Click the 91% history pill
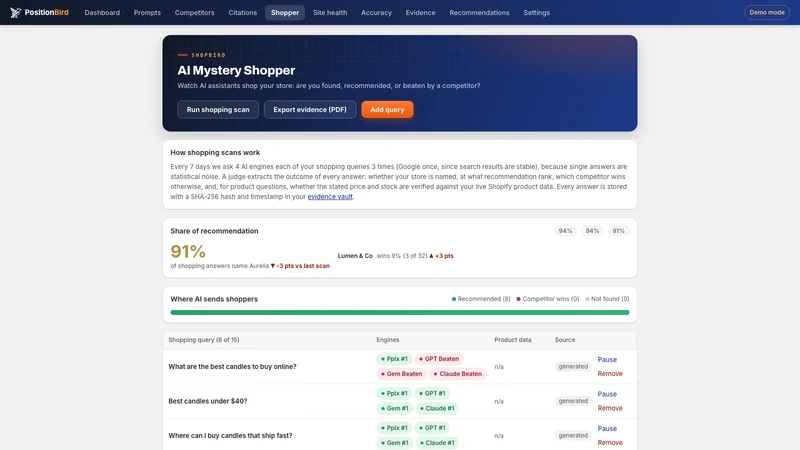The image size is (800, 450). (618, 231)
